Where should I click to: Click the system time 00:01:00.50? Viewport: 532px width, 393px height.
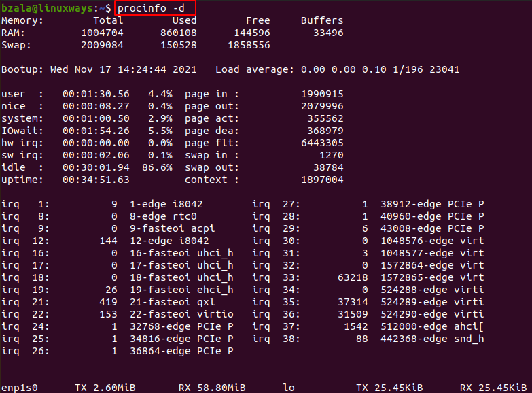click(96, 118)
